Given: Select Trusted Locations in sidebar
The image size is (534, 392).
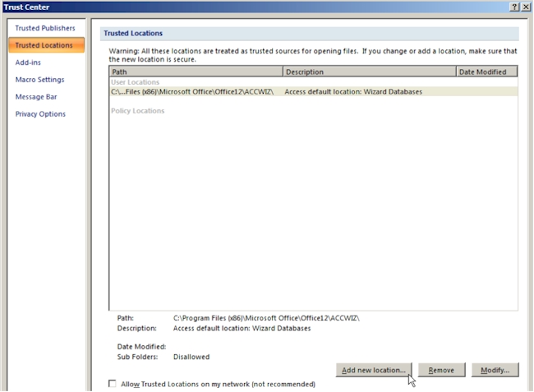Looking at the screenshot, I should pyautogui.click(x=46, y=45).
